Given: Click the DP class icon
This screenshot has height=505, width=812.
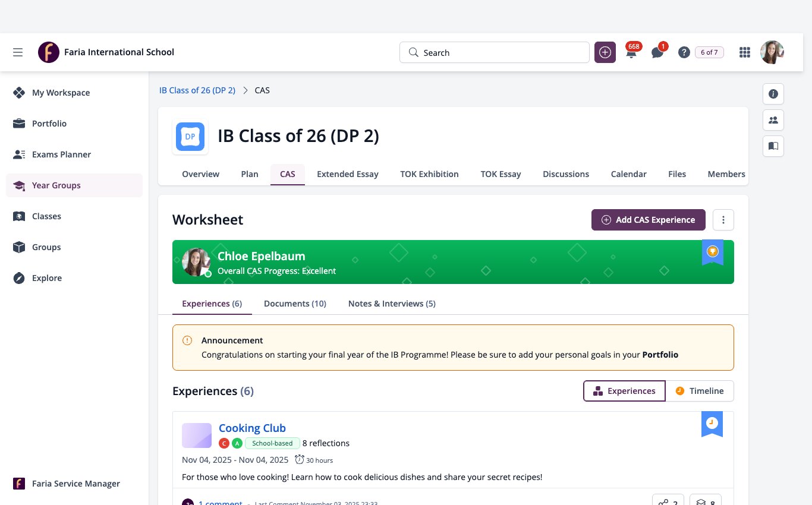Looking at the screenshot, I should click(190, 137).
